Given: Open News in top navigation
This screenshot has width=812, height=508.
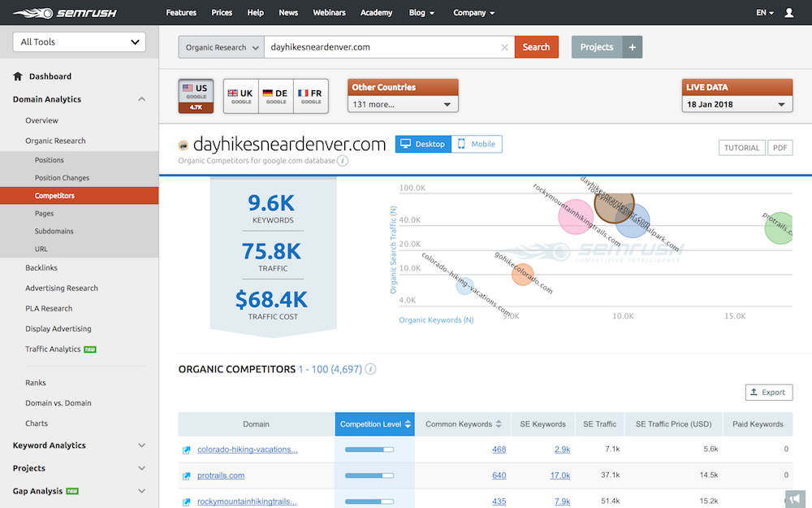Looking at the screenshot, I should pyautogui.click(x=288, y=12).
